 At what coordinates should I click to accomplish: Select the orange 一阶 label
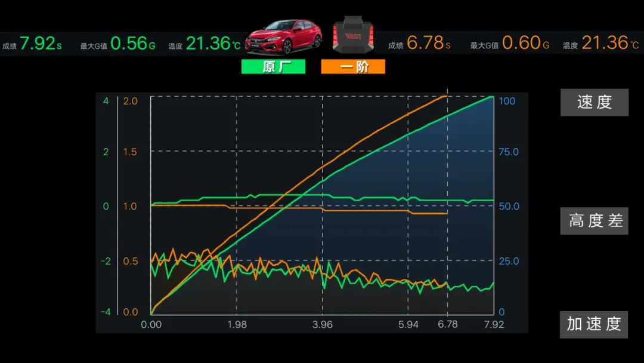tap(353, 67)
